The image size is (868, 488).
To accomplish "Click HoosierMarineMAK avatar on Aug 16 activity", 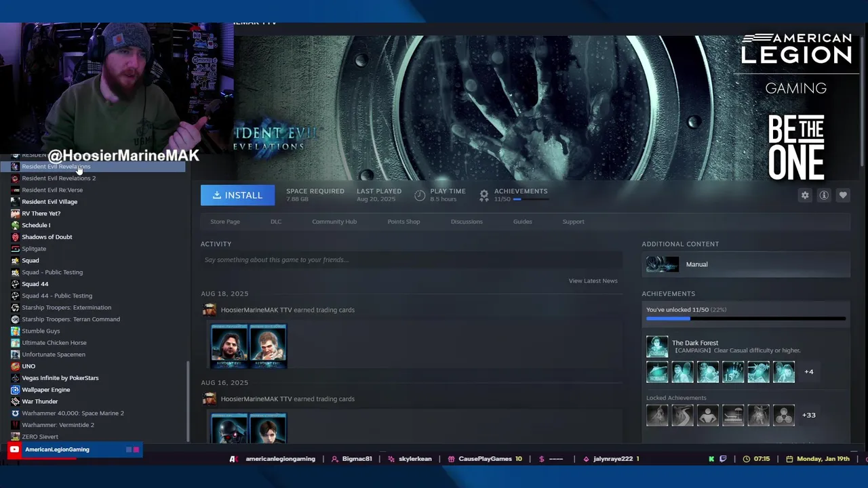I will click(x=210, y=399).
